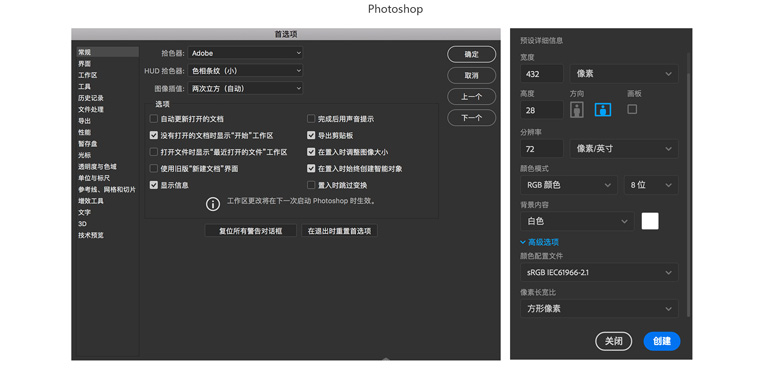Click the 关闭 button
This screenshot has width=780, height=368.
[x=614, y=341]
